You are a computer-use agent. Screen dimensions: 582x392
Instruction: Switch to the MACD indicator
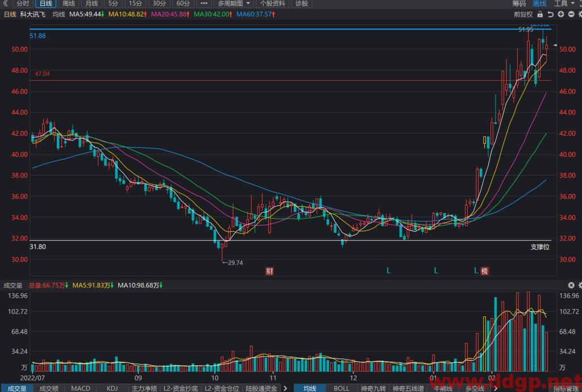pyautogui.click(x=81, y=388)
